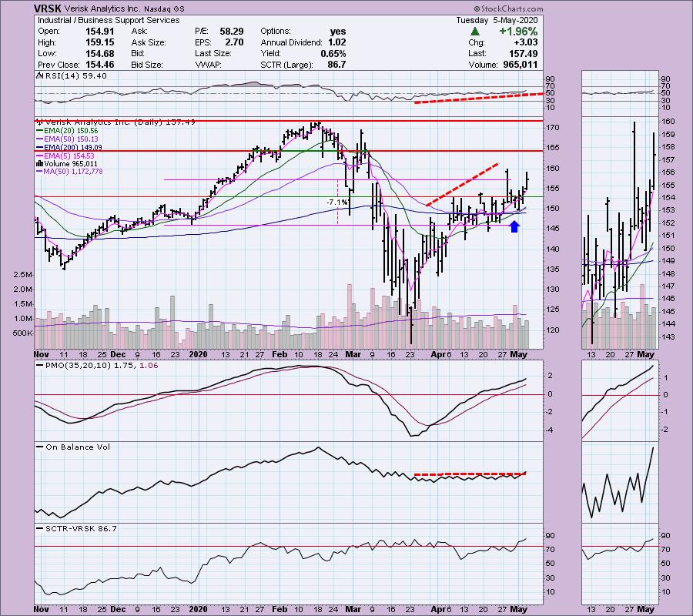Click the 170 price axis label

click(553, 128)
